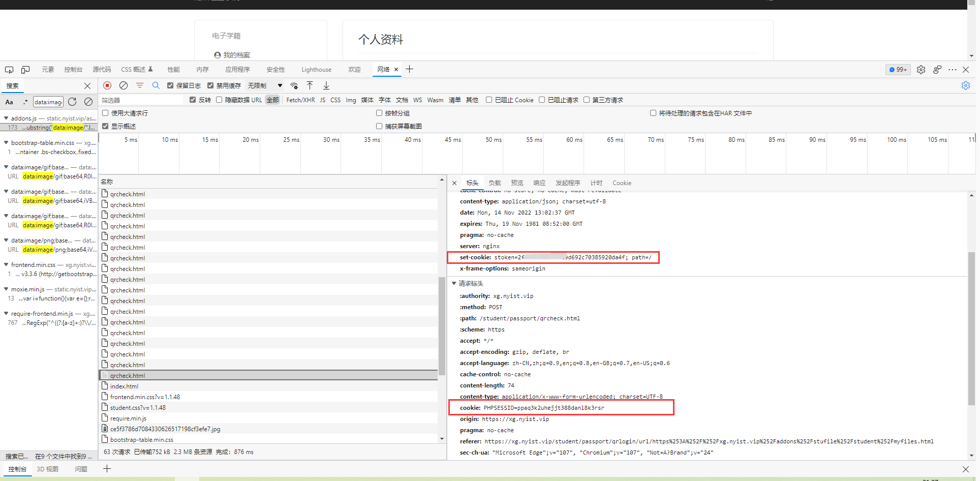Open 响应 tab in request details
980x481 pixels.
click(539, 183)
